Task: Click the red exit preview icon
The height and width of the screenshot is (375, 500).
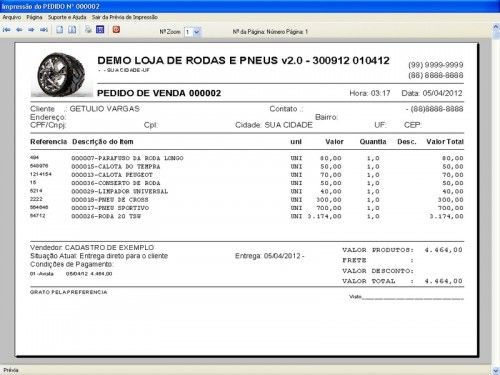Action: tap(116, 29)
